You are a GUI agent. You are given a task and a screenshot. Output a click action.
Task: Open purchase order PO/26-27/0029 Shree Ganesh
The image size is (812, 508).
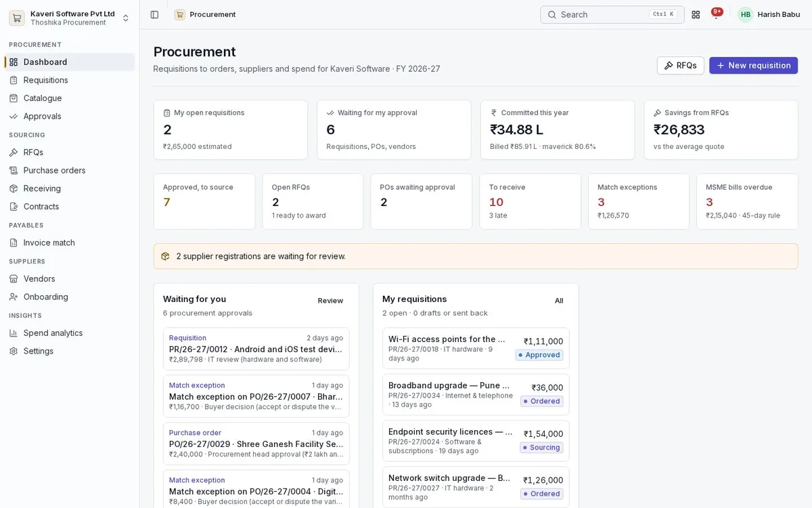coord(256,444)
